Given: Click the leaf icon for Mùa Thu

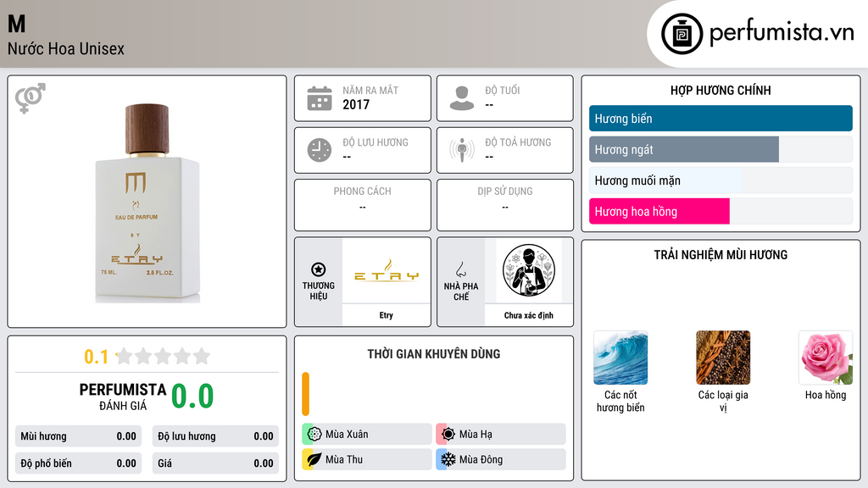Looking at the screenshot, I should point(314,459).
